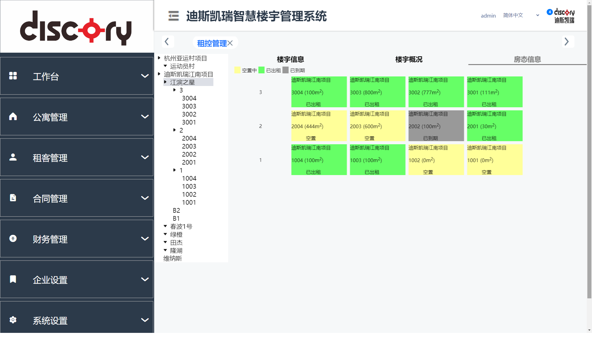Click the admin user link
Image resolution: width=592 pixels, height=364 pixels.
[x=488, y=16]
